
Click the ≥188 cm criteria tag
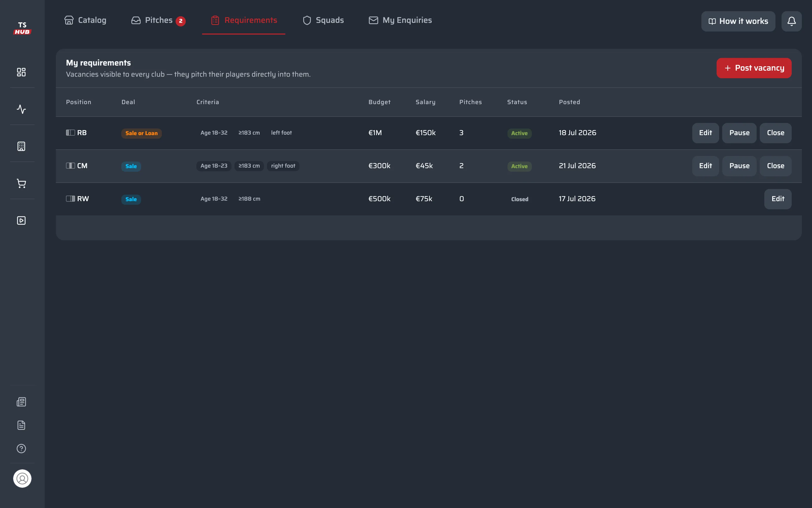pos(249,199)
